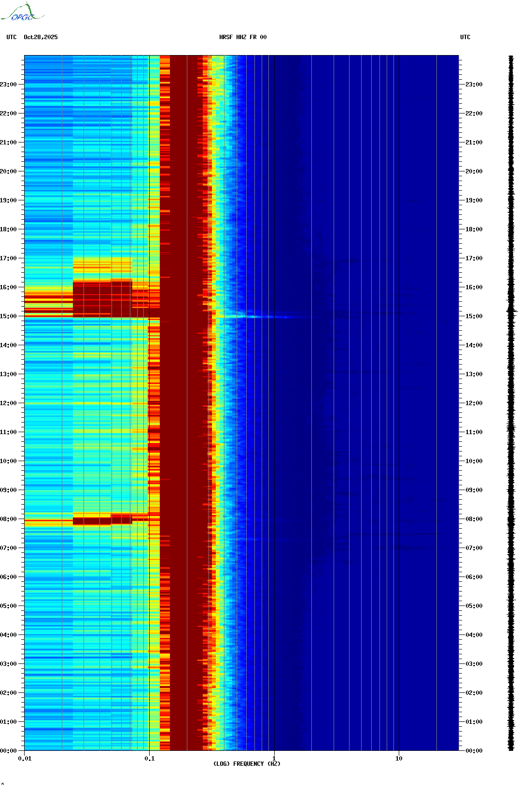This screenshot has height=789, width=532.
Task: Click the OGS logo in the top-left corner
Action: click(x=22, y=13)
